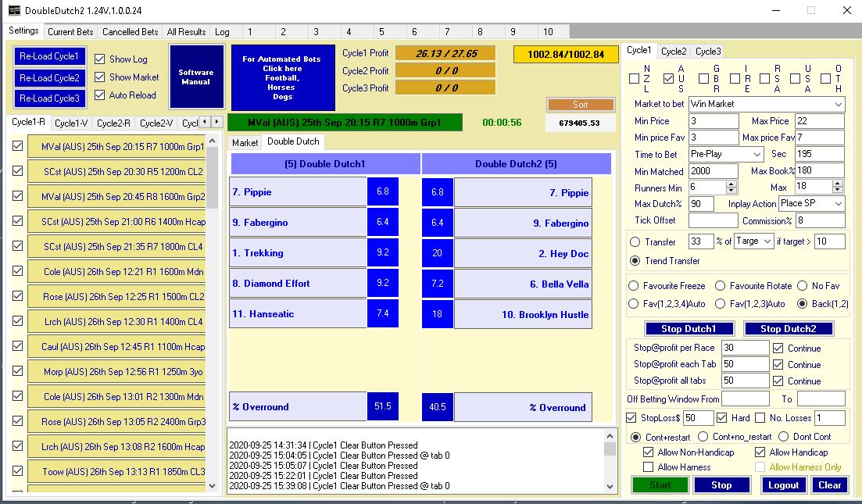Image resolution: width=862 pixels, height=504 pixels.
Task: Enable the GBR country checkbox
Action: coord(703,79)
